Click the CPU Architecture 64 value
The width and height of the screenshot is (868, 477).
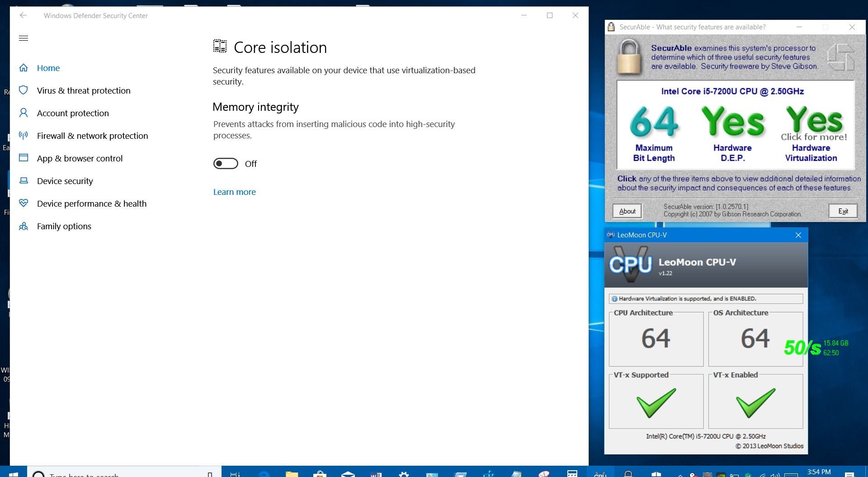[656, 339]
